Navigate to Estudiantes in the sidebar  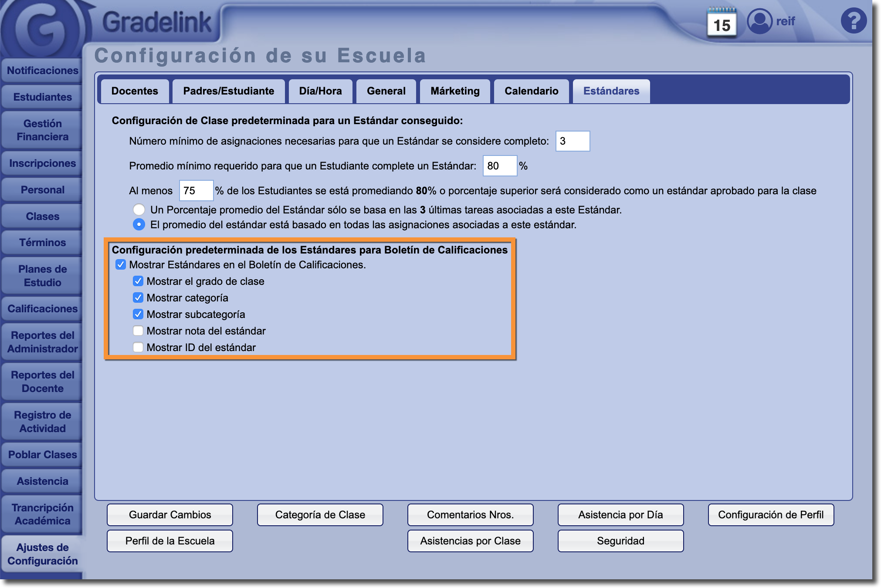tap(42, 97)
